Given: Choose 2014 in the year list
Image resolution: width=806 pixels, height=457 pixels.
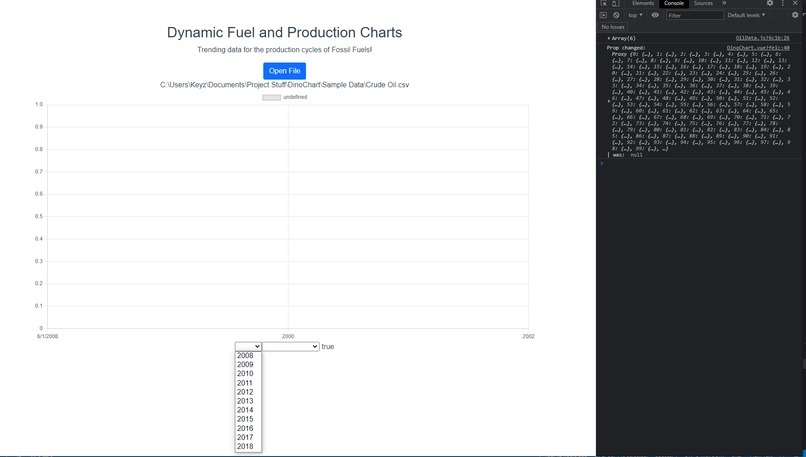Looking at the screenshot, I should [248, 410].
